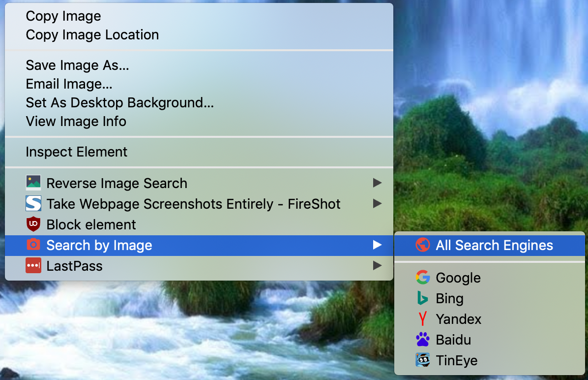Image resolution: width=588 pixels, height=380 pixels.
Task: Expand the Reverse Image Search submenu arrow
Action: 377,183
